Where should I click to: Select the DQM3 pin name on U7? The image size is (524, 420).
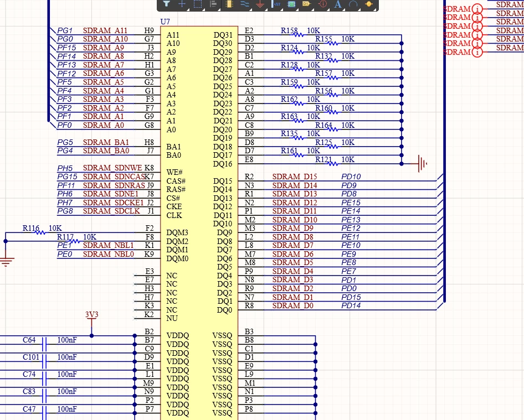(177, 233)
